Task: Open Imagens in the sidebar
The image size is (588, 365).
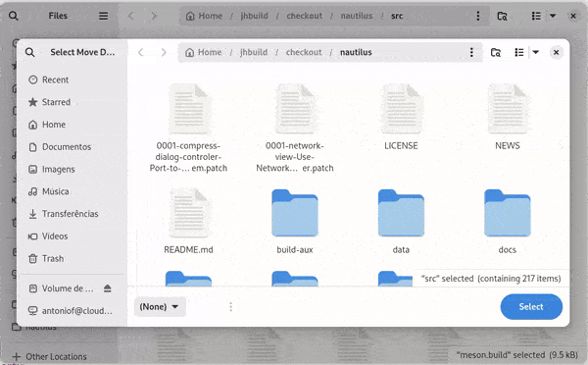Action: [72, 169]
